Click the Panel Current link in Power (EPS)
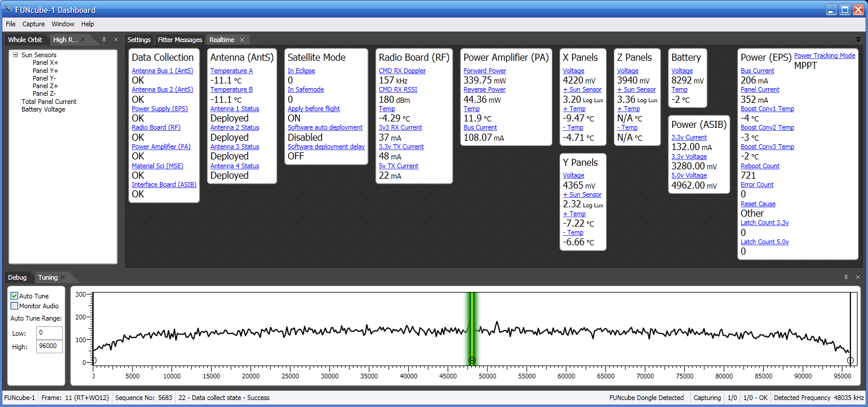The image size is (868, 407). click(x=760, y=89)
